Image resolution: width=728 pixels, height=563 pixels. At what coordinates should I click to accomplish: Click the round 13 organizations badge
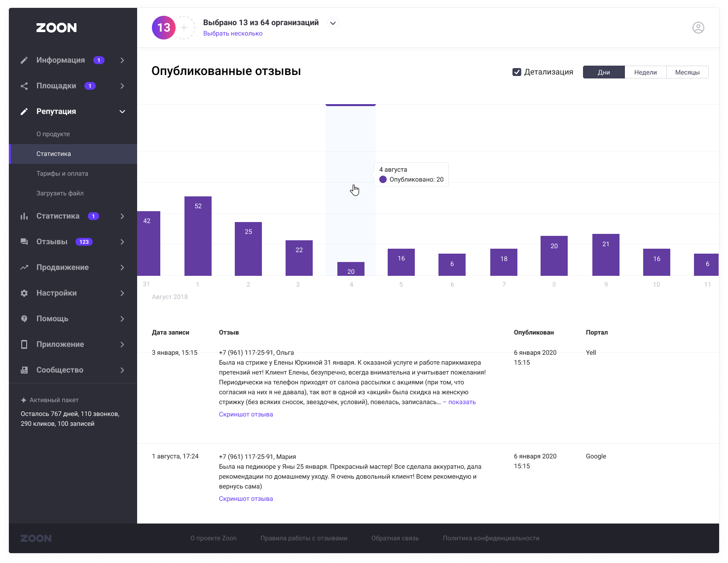[164, 28]
